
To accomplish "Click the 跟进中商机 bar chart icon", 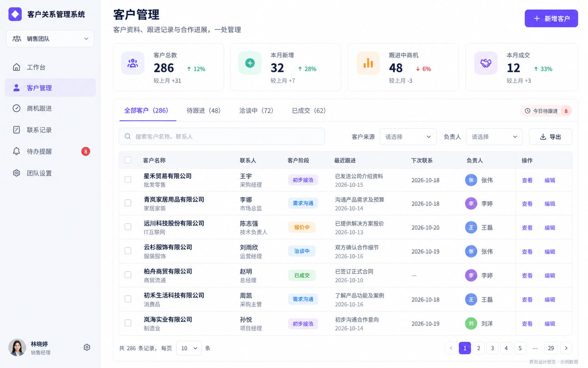I will coord(368,63).
